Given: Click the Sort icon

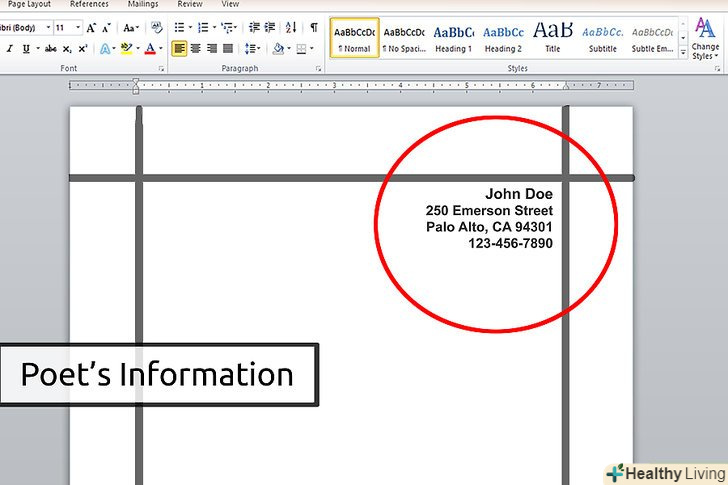Looking at the screenshot, I should pyautogui.click(x=291, y=27).
